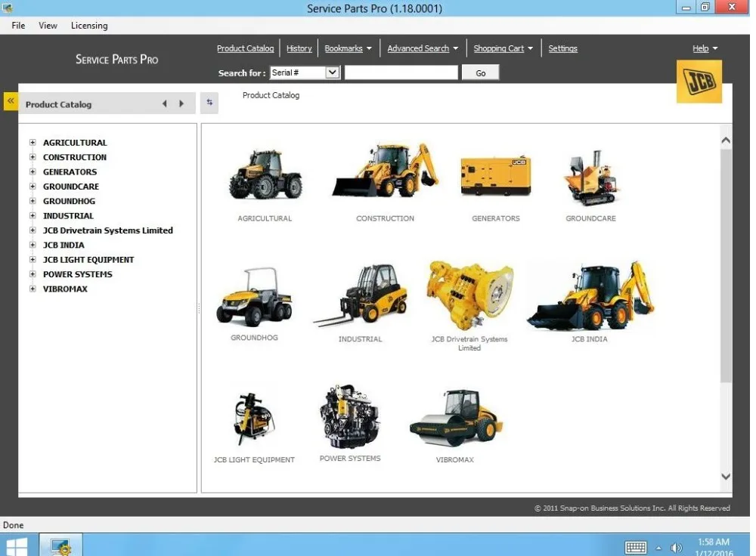Open the View menu

pos(48,26)
